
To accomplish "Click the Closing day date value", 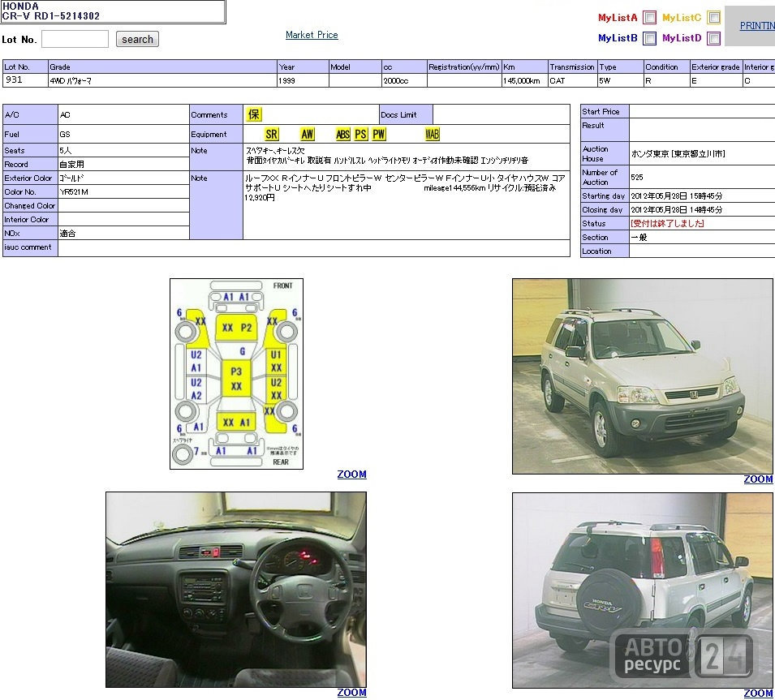I will click(677, 209).
